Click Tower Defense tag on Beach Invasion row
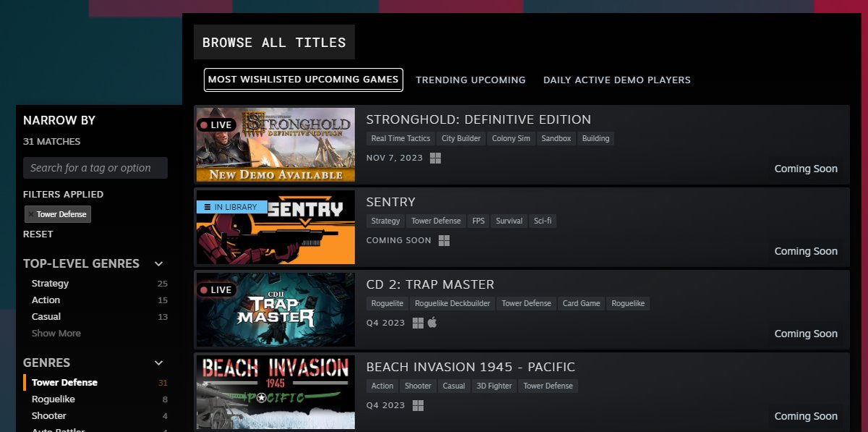The width and height of the screenshot is (868, 432). (x=548, y=386)
